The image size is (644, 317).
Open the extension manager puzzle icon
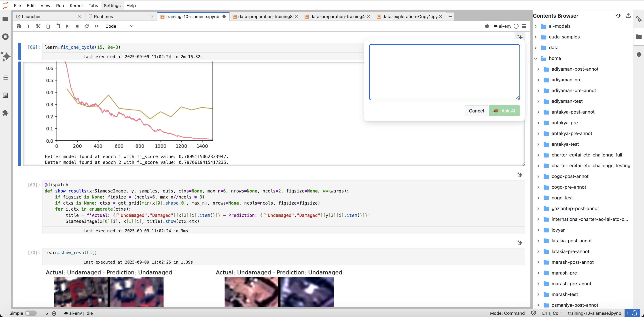(x=5, y=113)
